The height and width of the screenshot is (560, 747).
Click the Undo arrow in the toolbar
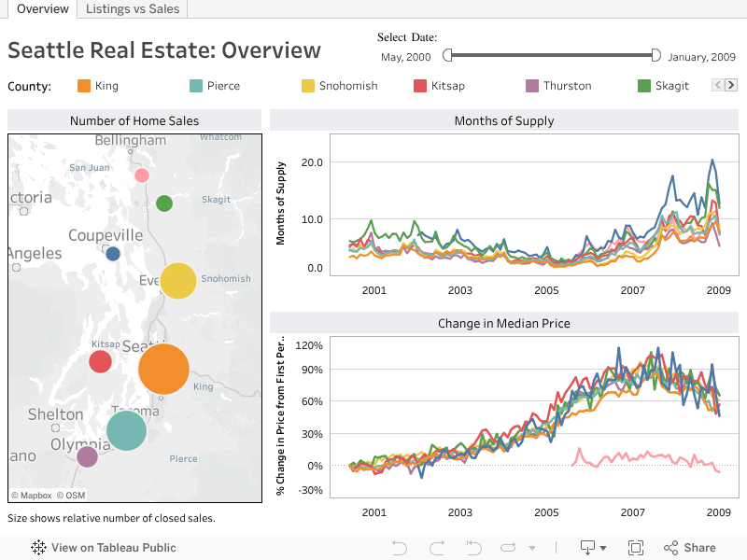(x=400, y=548)
